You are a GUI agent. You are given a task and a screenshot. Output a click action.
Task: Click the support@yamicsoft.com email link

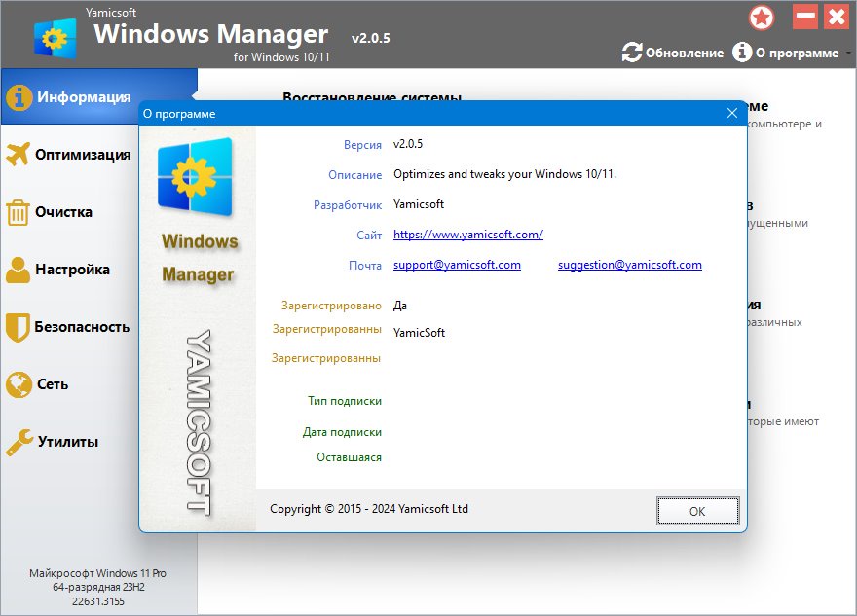click(457, 265)
